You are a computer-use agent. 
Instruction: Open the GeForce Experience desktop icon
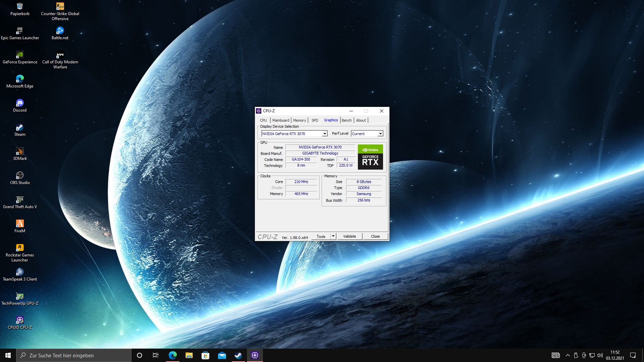[x=20, y=55]
